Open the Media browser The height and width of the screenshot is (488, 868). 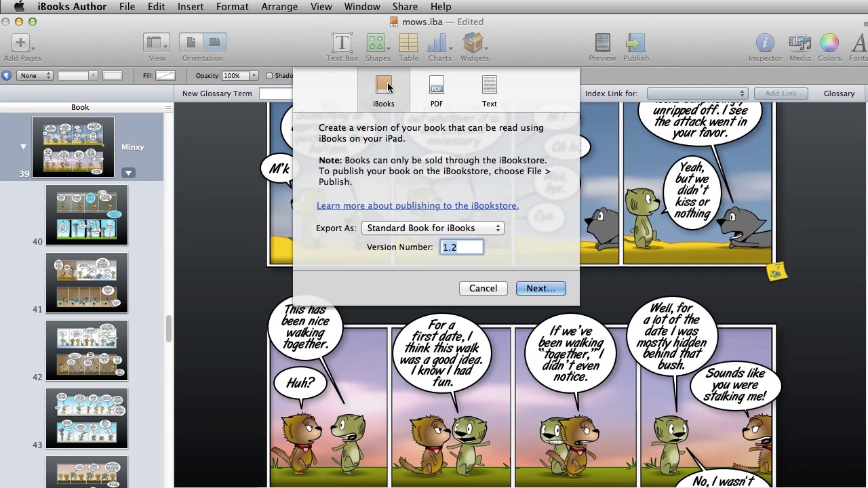pos(800,47)
